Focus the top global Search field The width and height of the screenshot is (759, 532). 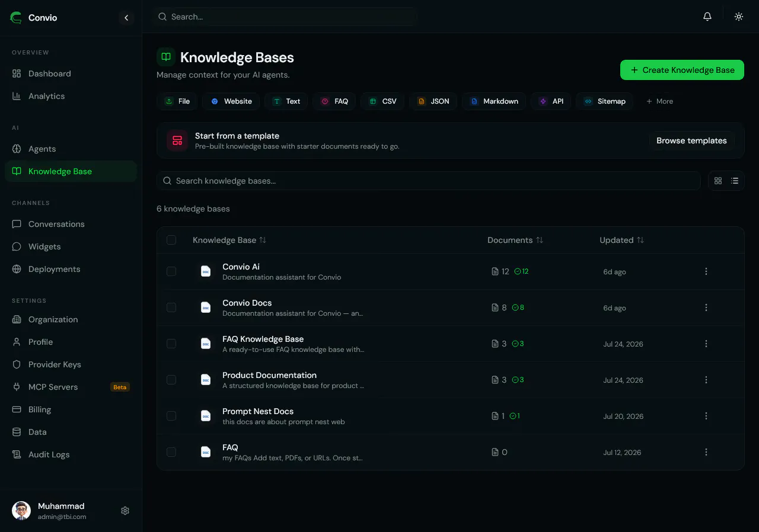pos(285,17)
